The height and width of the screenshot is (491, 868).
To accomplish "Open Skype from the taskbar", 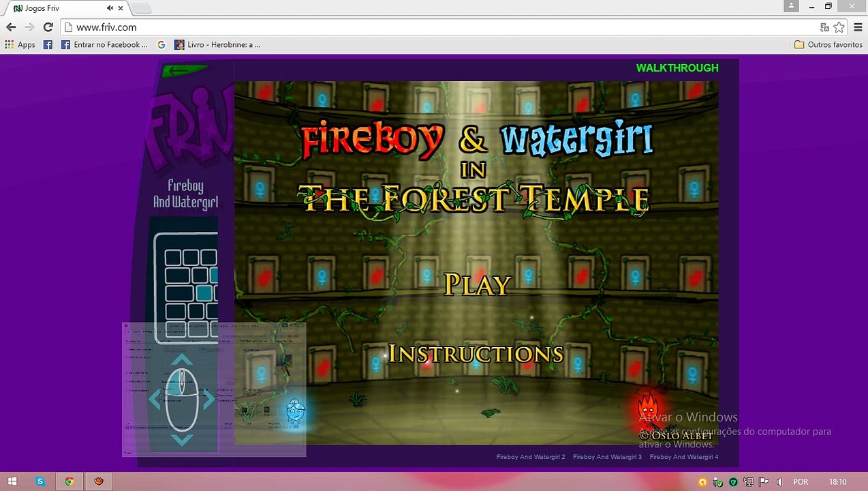I will (40, 481).
